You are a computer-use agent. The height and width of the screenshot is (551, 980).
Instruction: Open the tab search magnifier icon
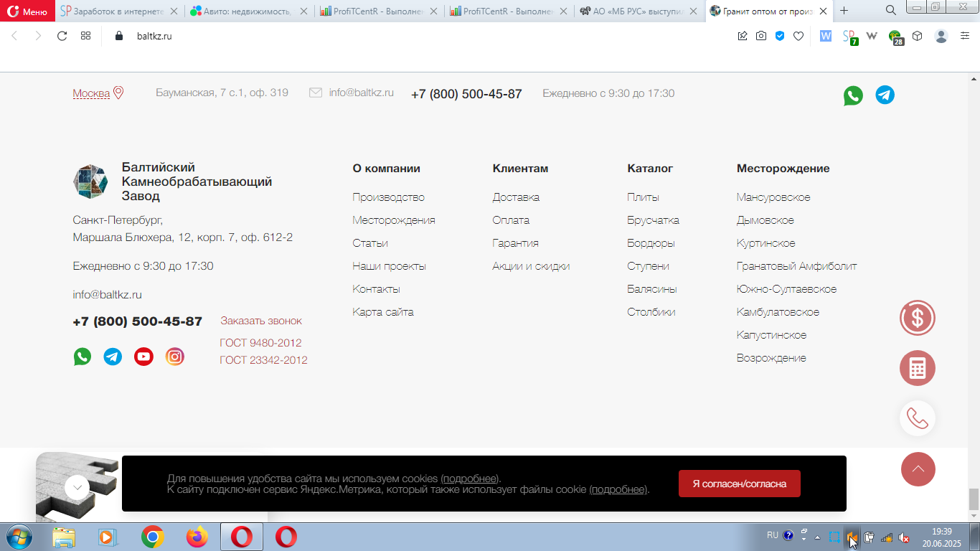tap(890, 11)
